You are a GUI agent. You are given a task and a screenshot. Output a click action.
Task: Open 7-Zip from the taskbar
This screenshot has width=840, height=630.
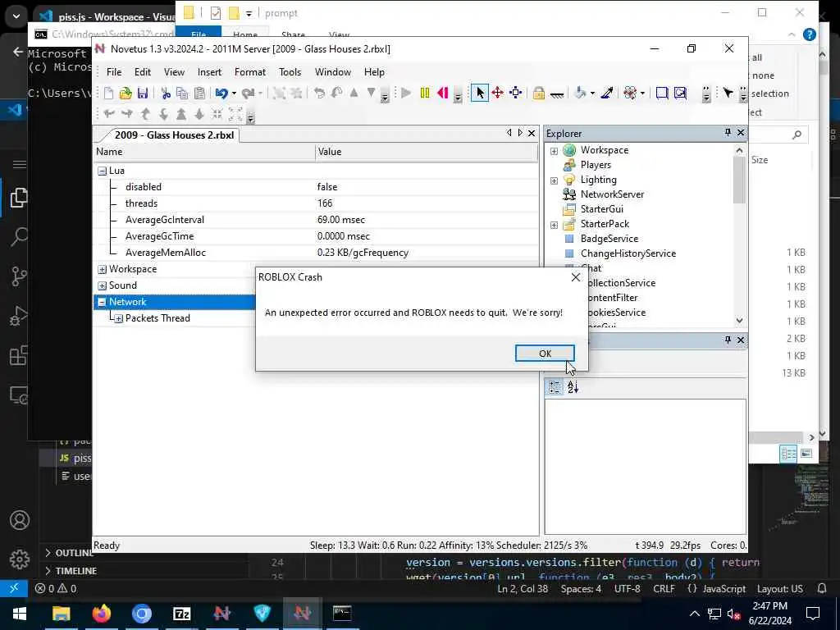coord(181,614)
